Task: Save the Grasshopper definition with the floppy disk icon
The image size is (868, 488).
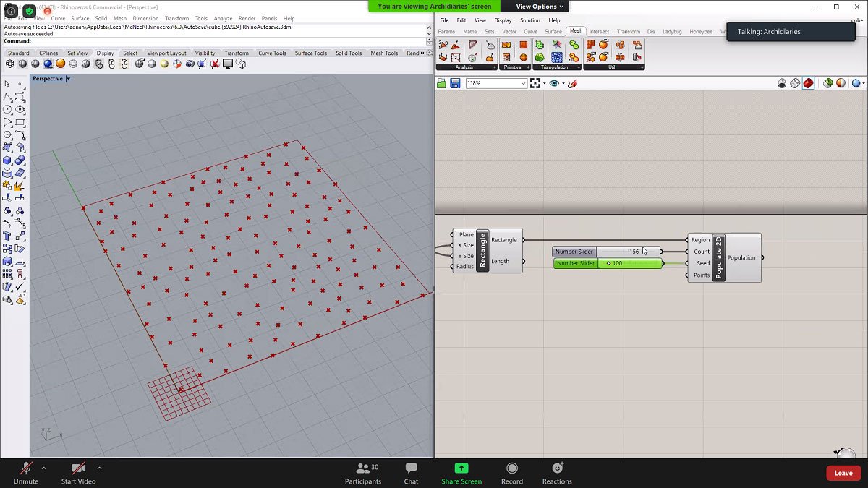Action: pyautogui.click(x=454, y=82)
